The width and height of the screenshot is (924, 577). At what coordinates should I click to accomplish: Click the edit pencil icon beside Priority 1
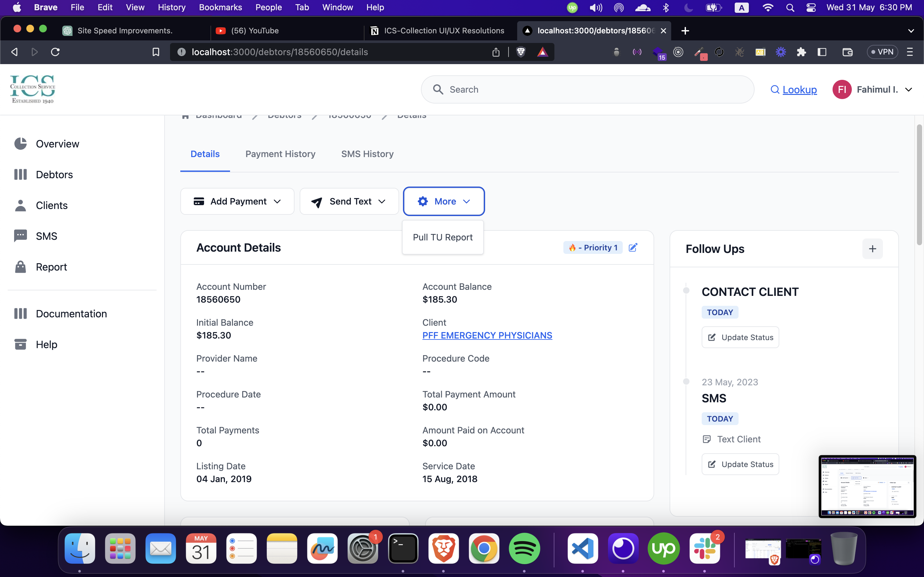633,248
